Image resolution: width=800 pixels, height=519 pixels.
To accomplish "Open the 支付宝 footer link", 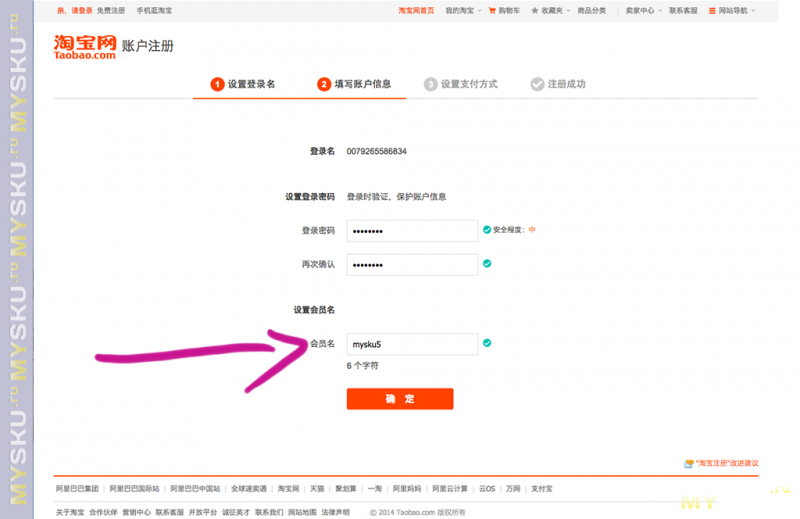I will coord(541,488).
